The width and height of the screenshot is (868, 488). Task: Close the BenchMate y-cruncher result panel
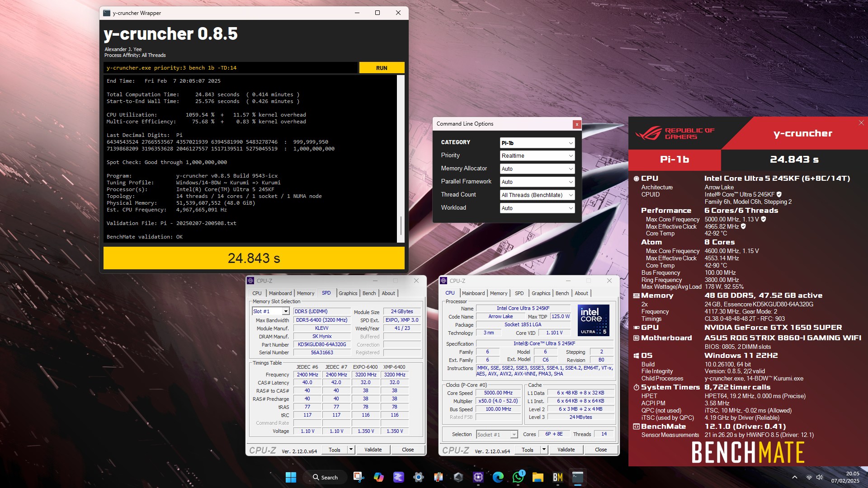[x=861, y=122]
